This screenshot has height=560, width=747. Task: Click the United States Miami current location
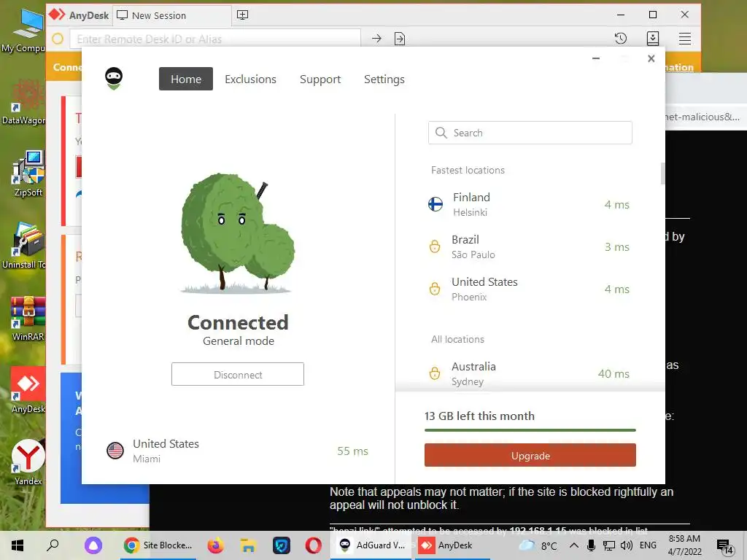238,451
